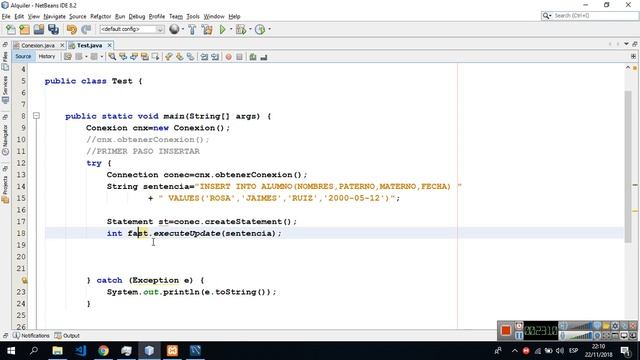Open the Navigator side panel
The image size is (640, 360).
tap(5, 140)
